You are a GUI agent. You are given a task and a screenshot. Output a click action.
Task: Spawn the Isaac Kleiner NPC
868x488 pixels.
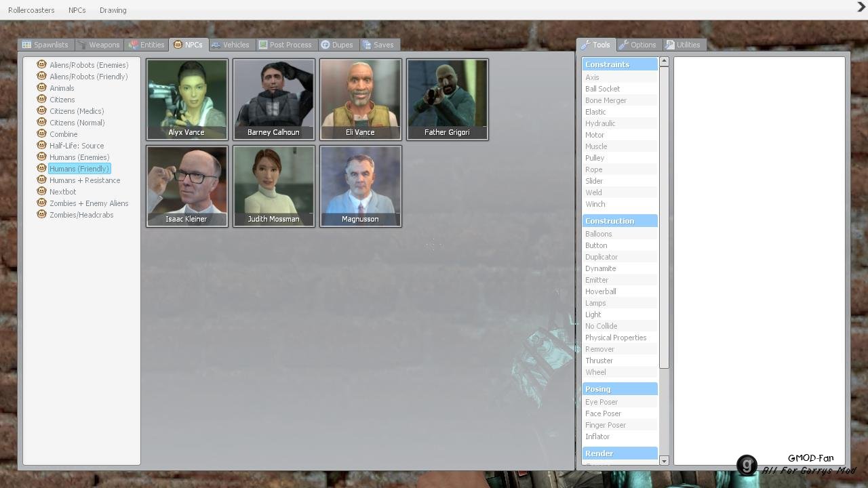tap(187, 186)
